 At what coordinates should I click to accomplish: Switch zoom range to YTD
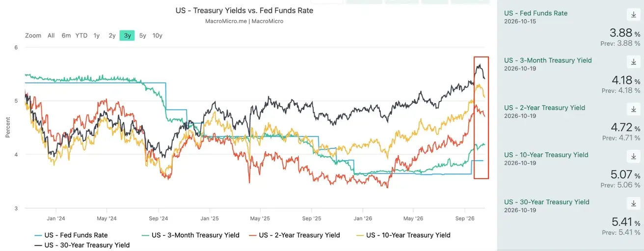pyautogui.click(x=81, y=35)
